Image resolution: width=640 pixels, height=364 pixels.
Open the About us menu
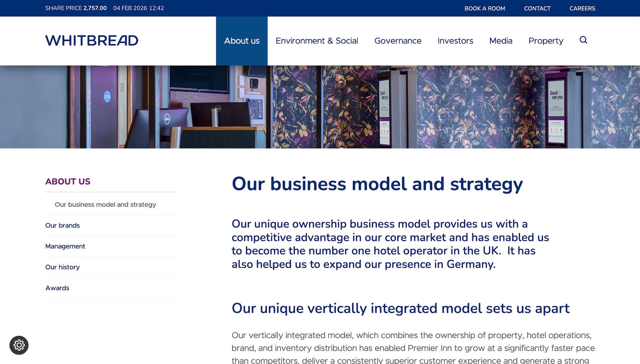point(242,41)
